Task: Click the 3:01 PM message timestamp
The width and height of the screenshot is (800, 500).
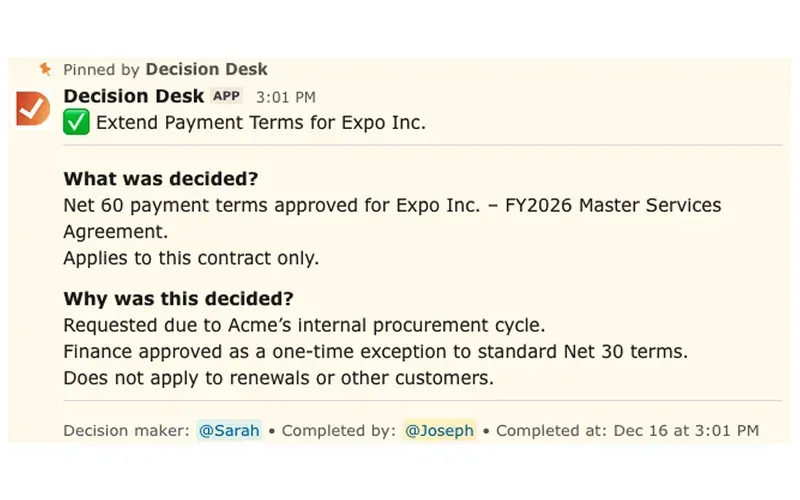Action: click(285, 97)
